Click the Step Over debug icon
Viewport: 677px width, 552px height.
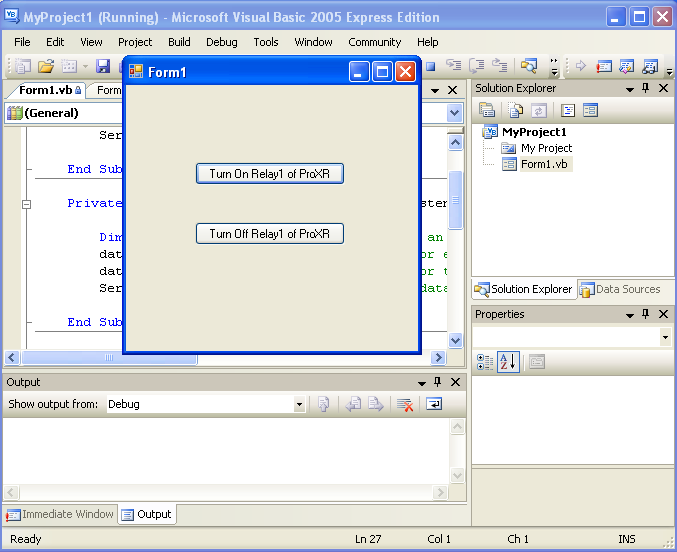click(x=477, y=66)
